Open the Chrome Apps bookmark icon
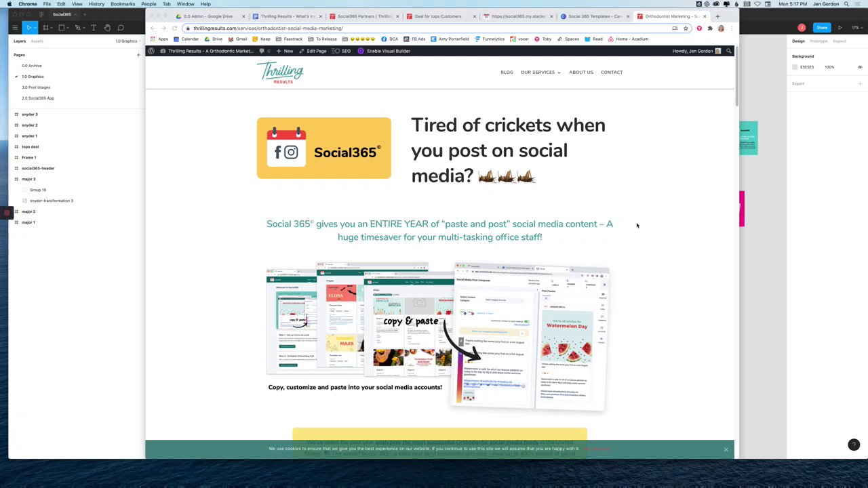Viewport: 868px width, 488px height. (x=159, y=39)
